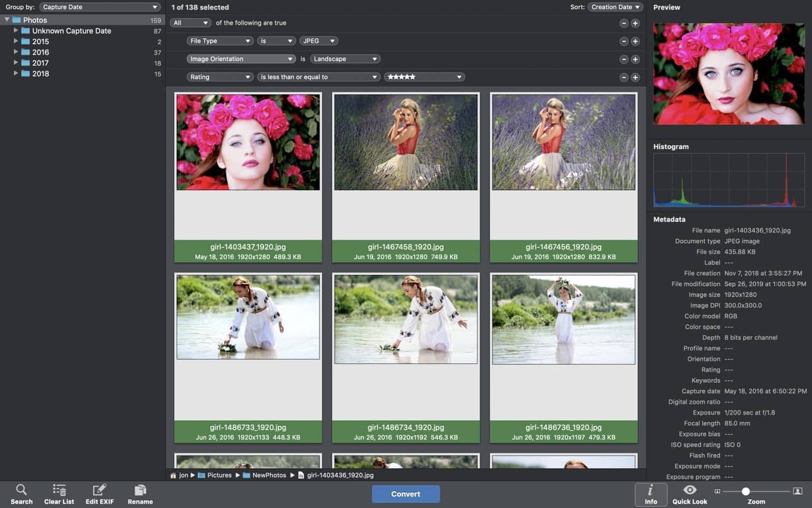Click the Exposure value 1/200 sec at f/1.8

(749, 413)
